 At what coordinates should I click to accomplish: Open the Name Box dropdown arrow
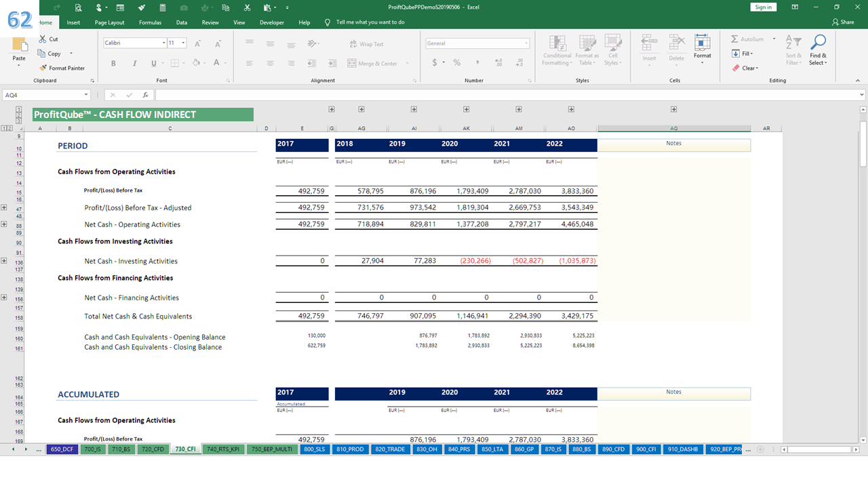(86, 95)
